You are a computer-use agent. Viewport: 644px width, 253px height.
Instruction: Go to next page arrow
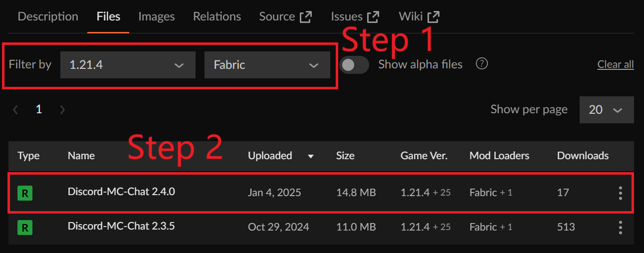[x=62, y=110]
